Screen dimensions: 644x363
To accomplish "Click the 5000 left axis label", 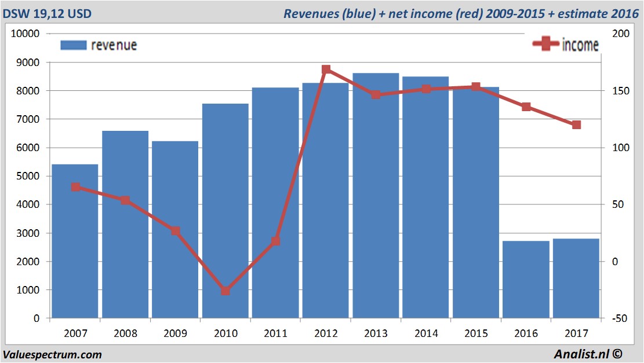I will click(28, 176).
